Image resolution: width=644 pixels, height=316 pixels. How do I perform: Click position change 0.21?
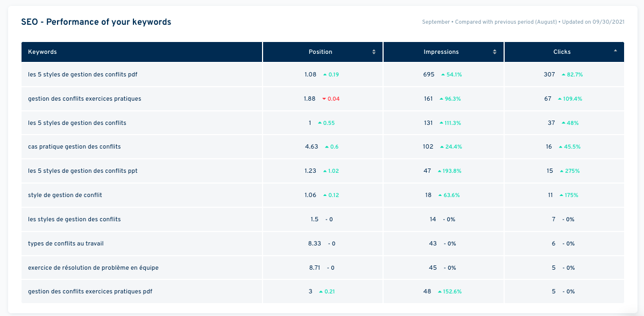click(x=327, y=292)
